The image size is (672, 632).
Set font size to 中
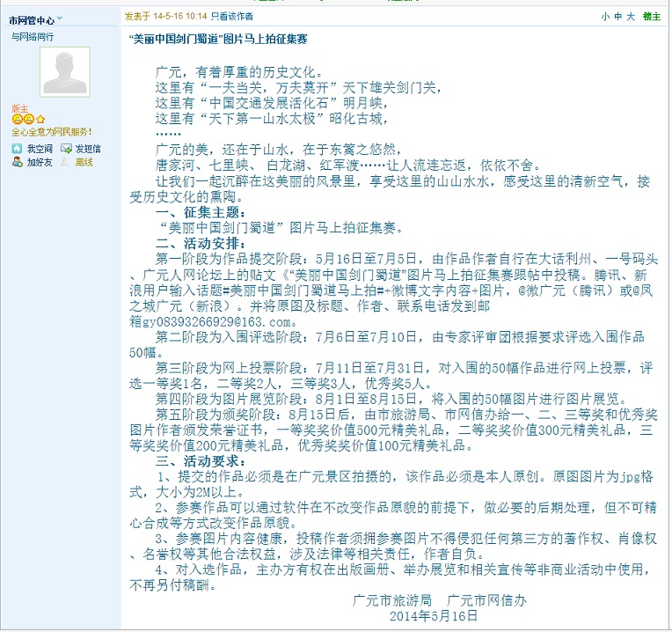point(618,17)
